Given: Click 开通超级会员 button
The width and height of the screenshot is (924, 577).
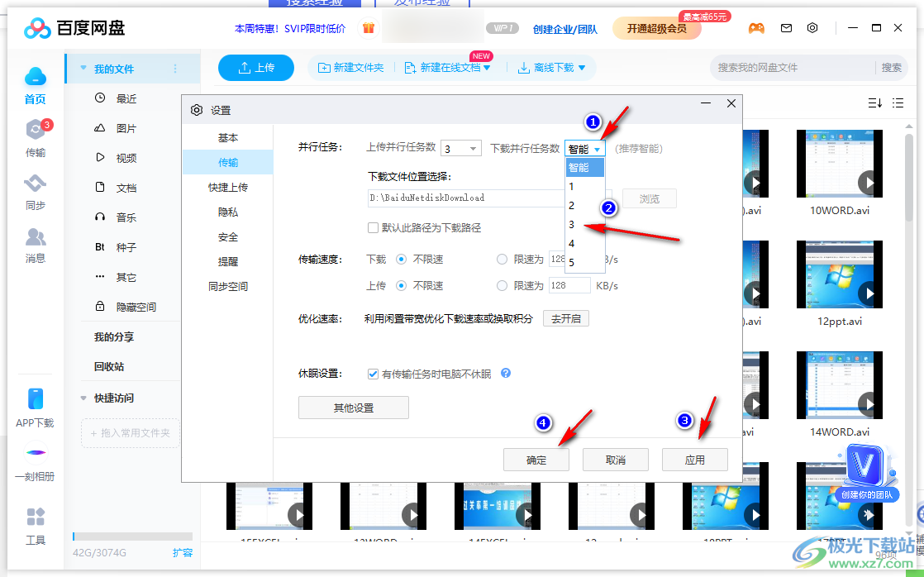Looking at the screenshot, I should [656, 28].
